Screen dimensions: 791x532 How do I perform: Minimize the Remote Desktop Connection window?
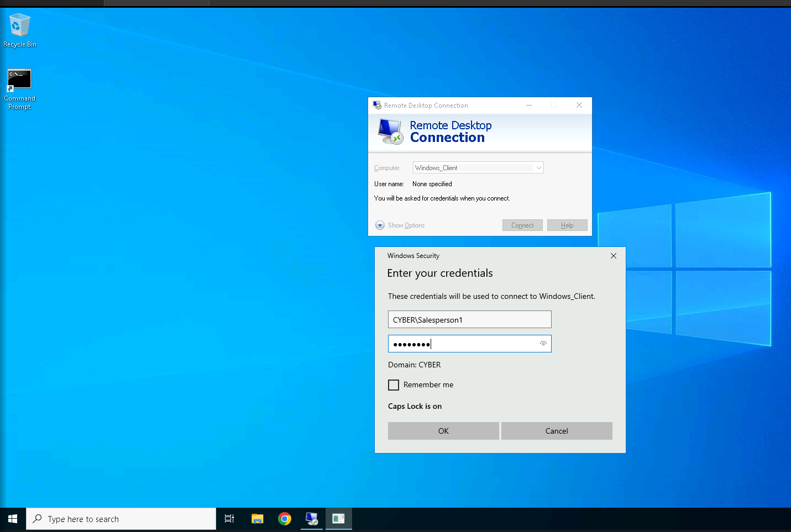click(529, 105)
